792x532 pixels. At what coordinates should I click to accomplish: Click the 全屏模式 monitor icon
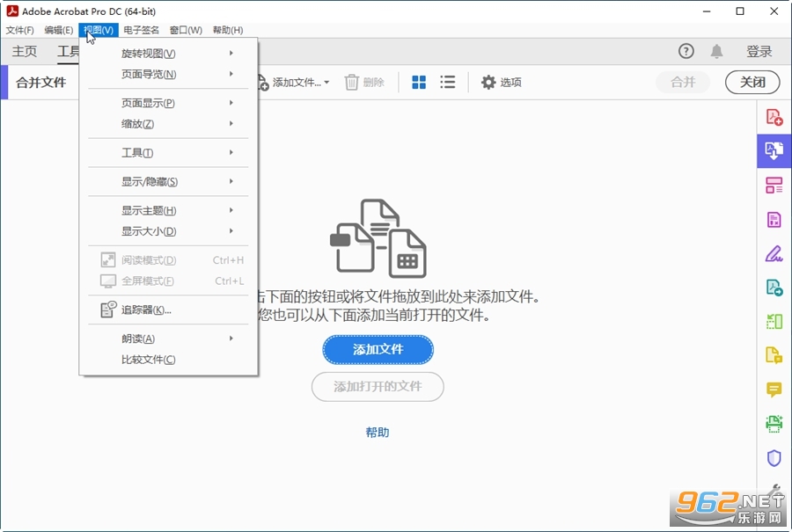pos(108,281)
